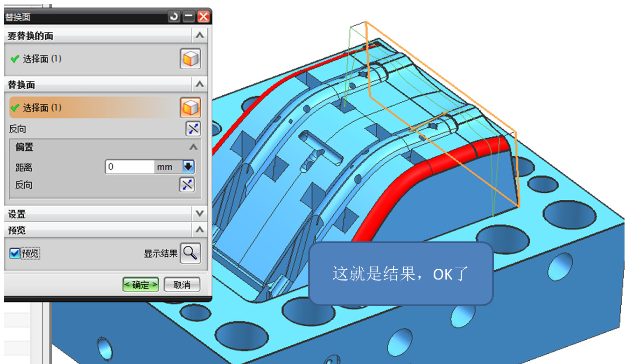The width and height of the screenshot is (625, 364).
Task: Collapse the 预览 section
Action: pos(199,230)
